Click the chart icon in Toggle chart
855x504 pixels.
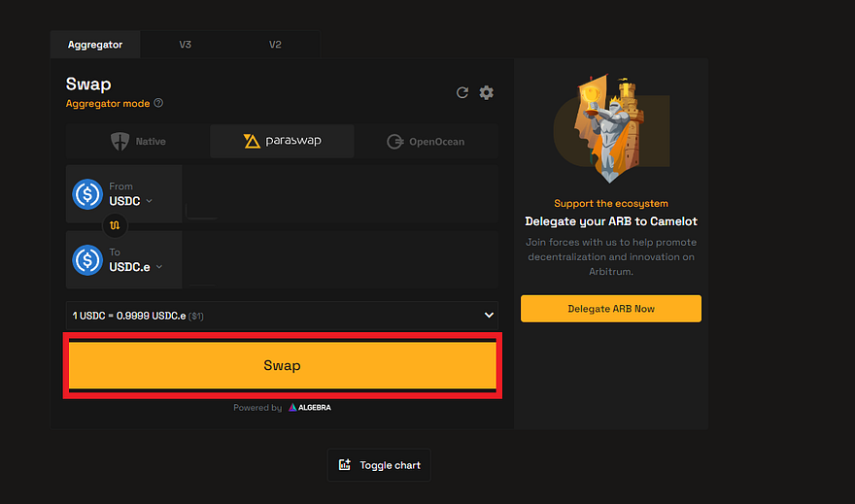pyautogui.click(x=345, y=465)
